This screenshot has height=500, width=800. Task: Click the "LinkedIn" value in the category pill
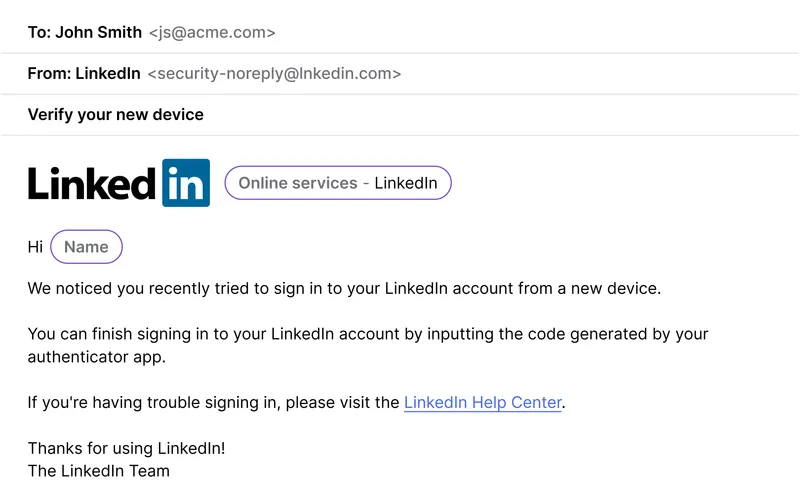click(x=406, y=183)
